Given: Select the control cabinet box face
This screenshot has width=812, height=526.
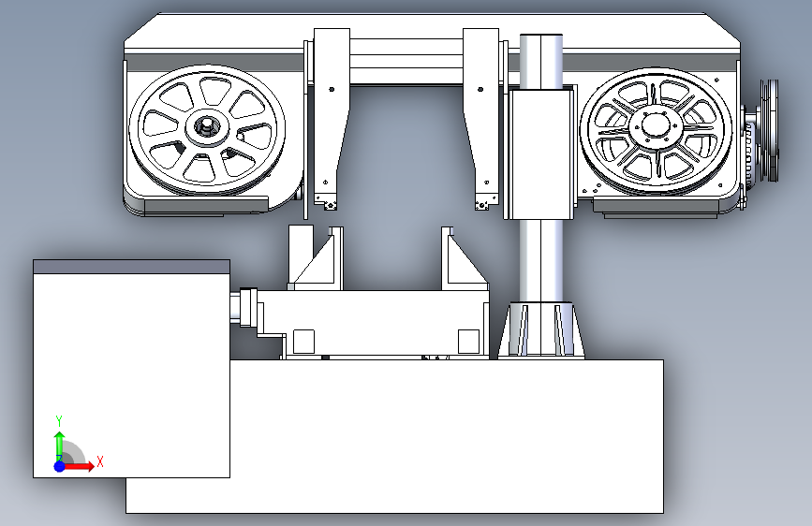Looking at the screenshot, I should 131,374.
